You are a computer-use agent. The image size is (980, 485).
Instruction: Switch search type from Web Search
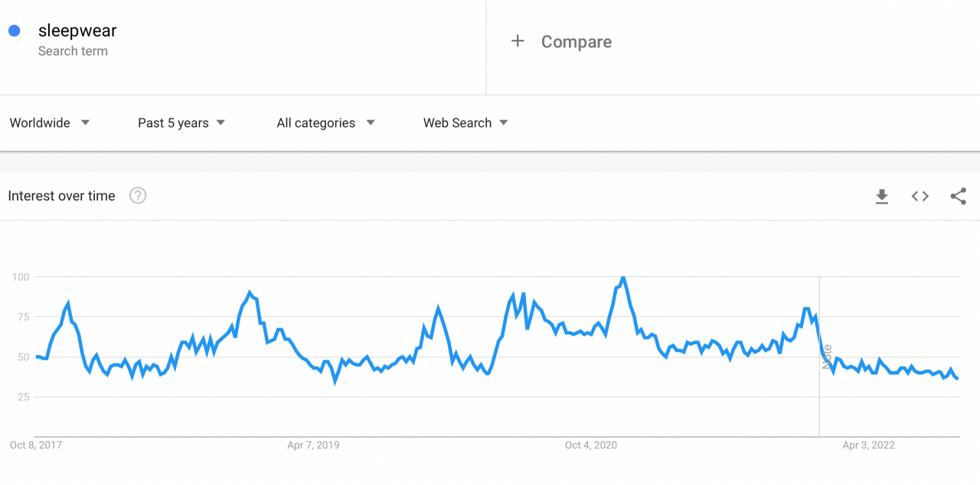465,122
